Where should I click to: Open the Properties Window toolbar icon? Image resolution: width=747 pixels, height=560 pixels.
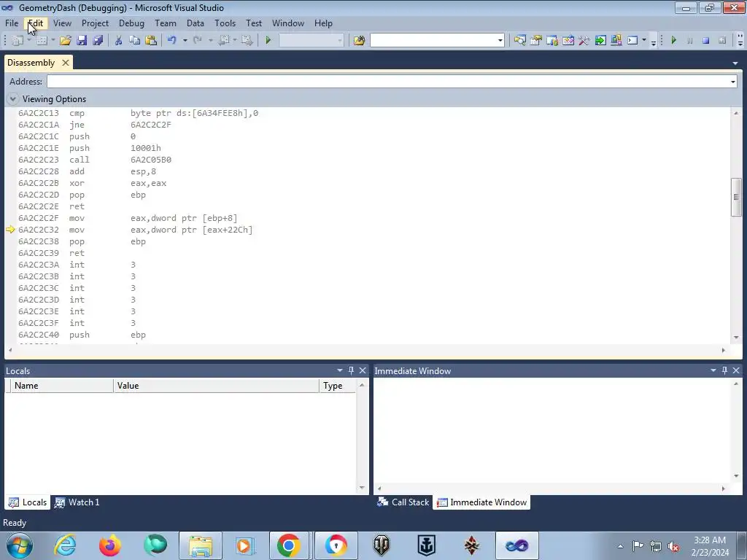coord(535,41)
